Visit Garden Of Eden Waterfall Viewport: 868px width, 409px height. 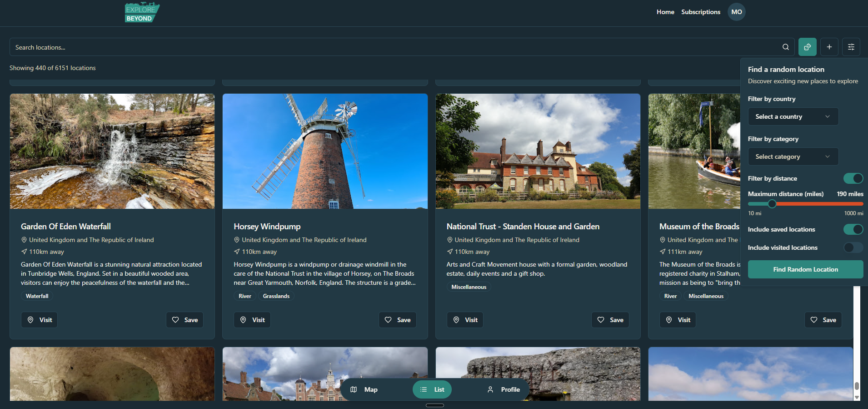coord(40,320)
